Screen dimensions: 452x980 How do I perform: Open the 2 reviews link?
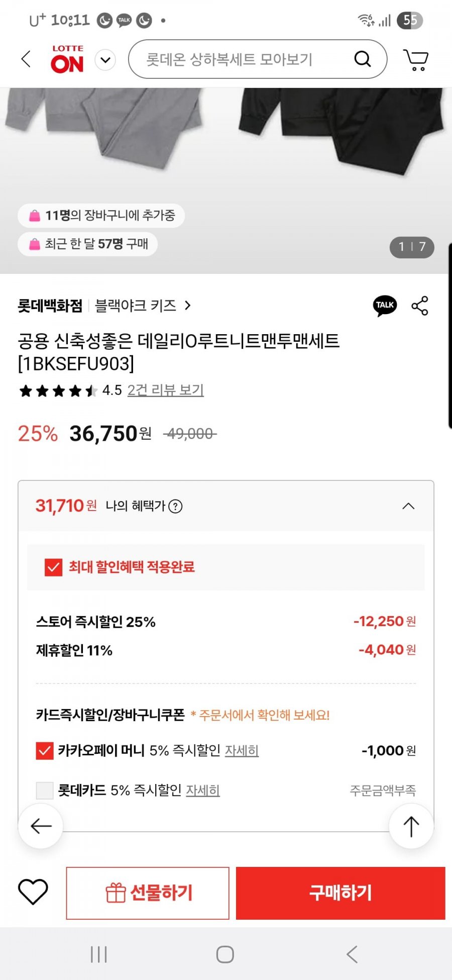(x=165, y=390)
